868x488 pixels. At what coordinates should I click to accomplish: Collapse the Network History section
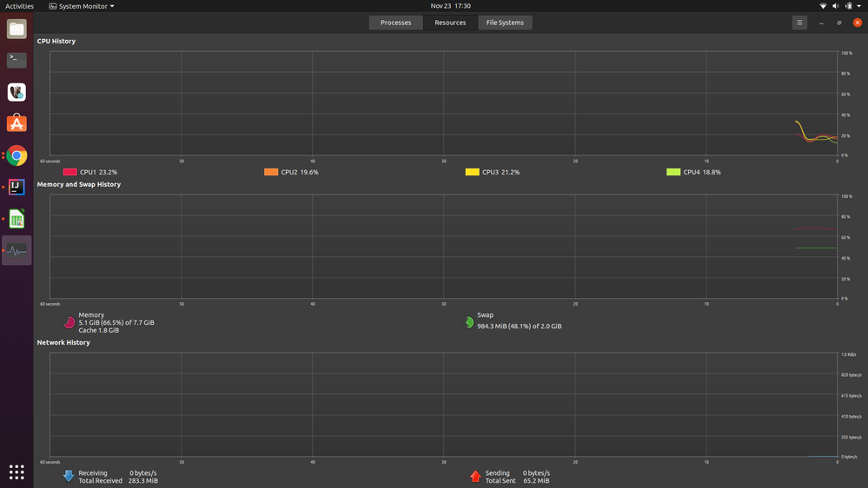63,342
